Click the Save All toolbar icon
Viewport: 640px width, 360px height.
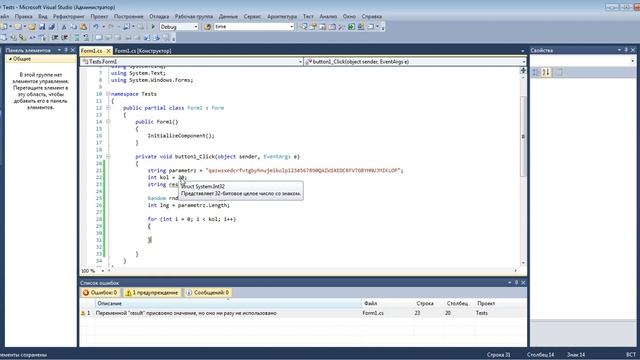click(x=51, y=27)
